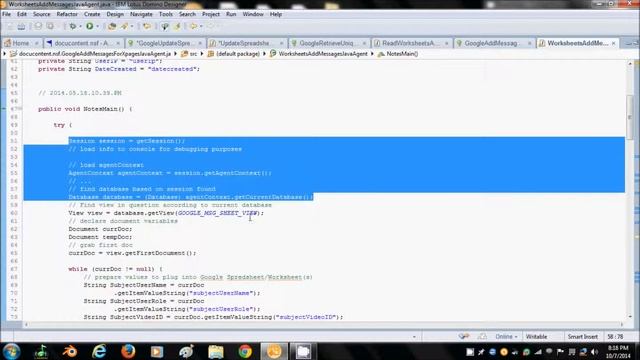Open the Design menu
The height and width of the screenshot is (360, 640).
115,14
